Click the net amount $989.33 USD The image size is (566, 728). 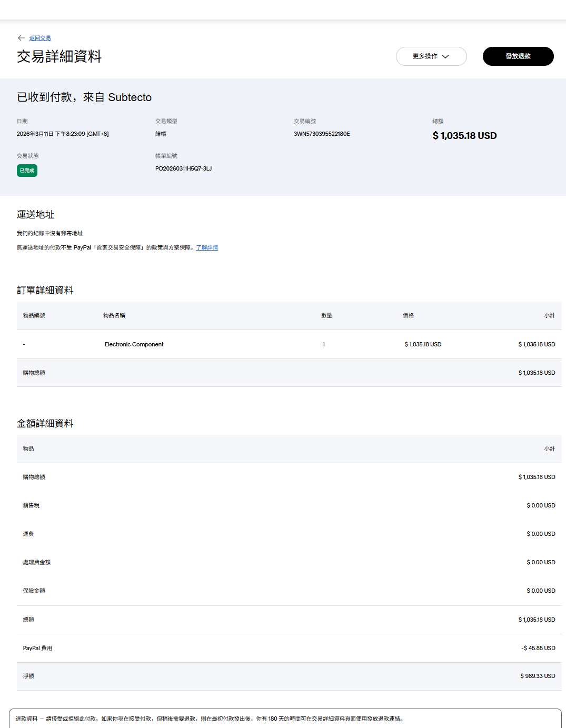pyautogui.click(x=538, y=676)
